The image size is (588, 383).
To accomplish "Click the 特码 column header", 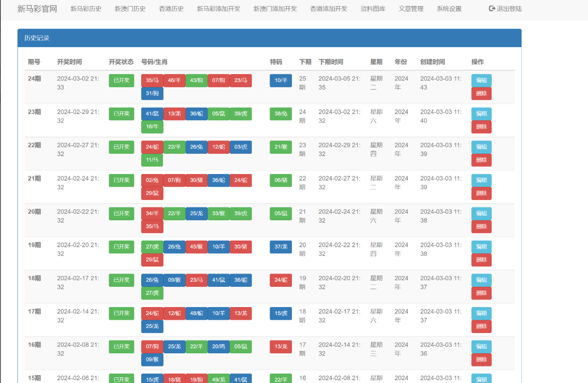I will coord(276,62).
